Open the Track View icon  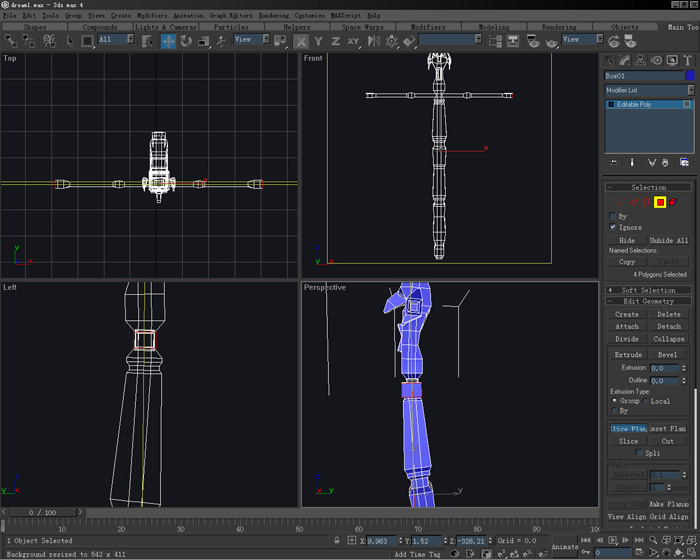point(495,42)
